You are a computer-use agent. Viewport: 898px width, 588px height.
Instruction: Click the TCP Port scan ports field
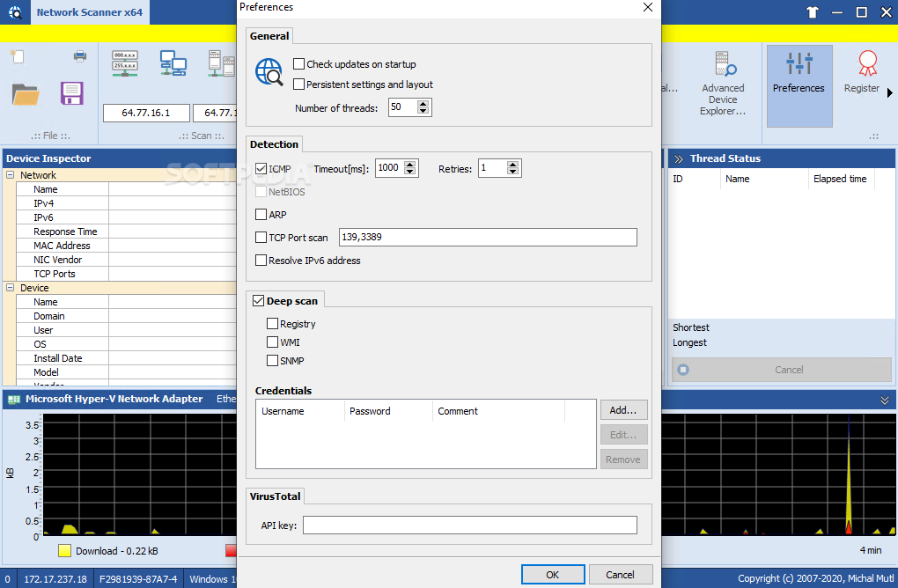click(488, 237)
